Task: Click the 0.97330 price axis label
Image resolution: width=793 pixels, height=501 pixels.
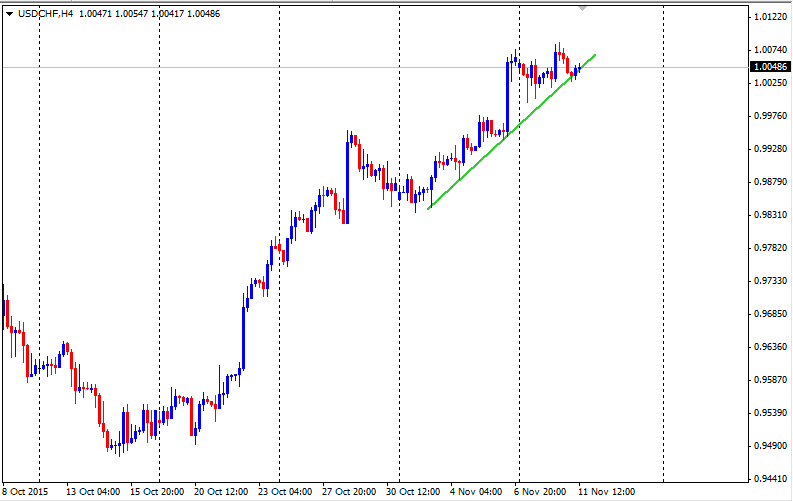Action: [x=770, y=281]
